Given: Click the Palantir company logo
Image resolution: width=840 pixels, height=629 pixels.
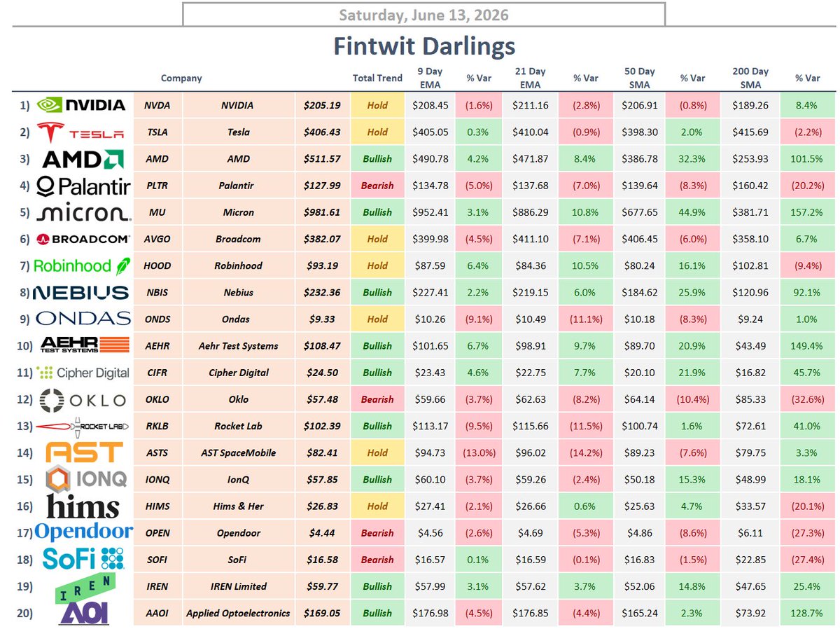Looking at the screenshot, I should (x=83, y=186).
